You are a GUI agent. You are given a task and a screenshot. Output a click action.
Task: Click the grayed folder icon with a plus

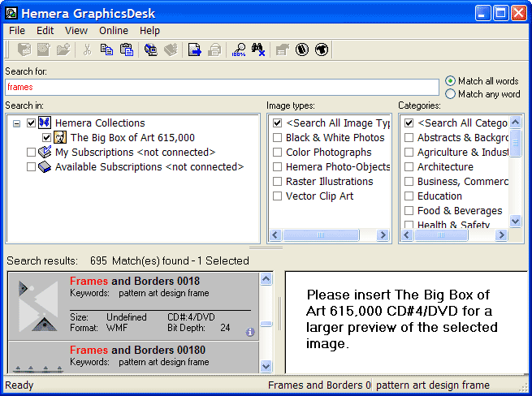click(63, 49)
